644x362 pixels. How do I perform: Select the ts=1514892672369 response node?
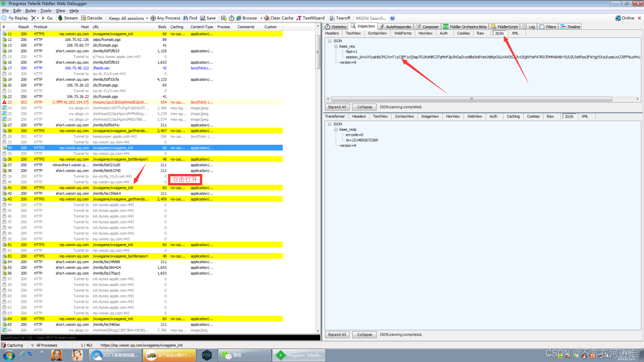click(362, 140)
